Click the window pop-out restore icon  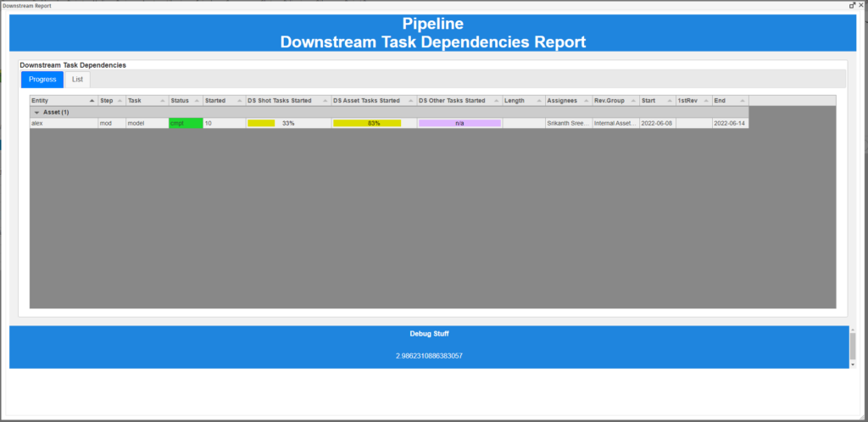point(852,5)
